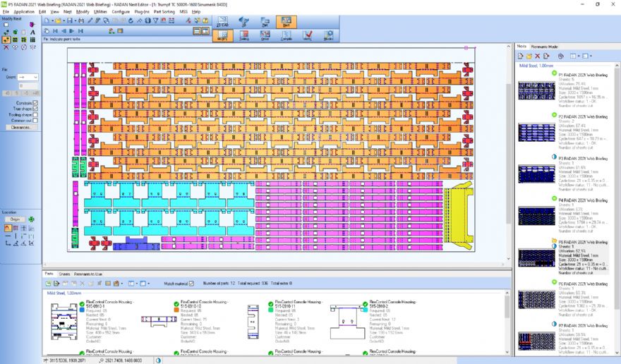The image size is (621, 364).
Task: Click the 3D funnel mode button
Action: 244,21
